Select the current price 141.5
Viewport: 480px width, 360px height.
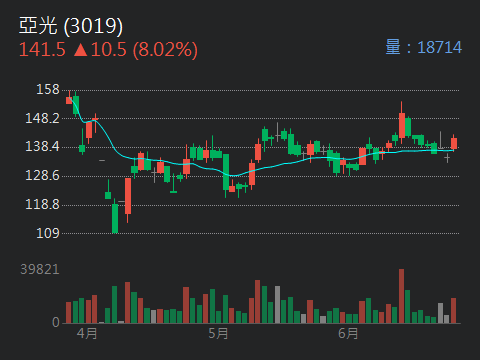[x=42, y=50]
